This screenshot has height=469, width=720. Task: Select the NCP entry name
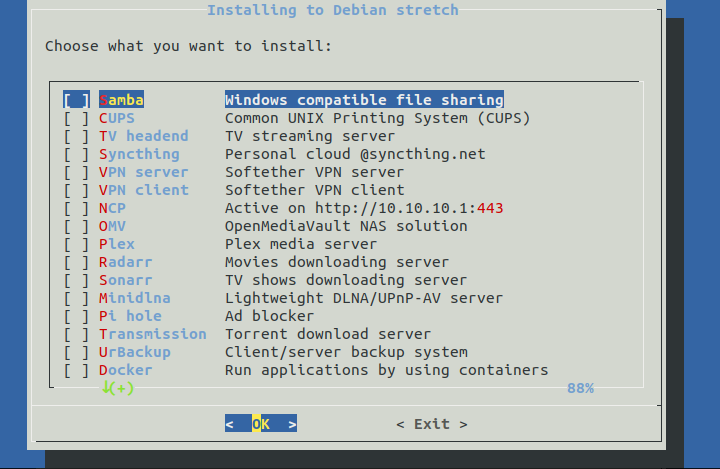click(112, 208)
